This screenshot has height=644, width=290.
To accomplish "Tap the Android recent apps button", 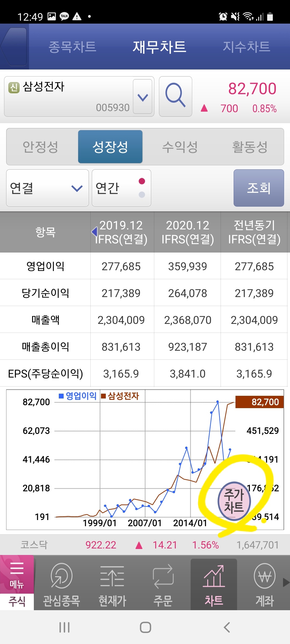I will click(64, 627).
